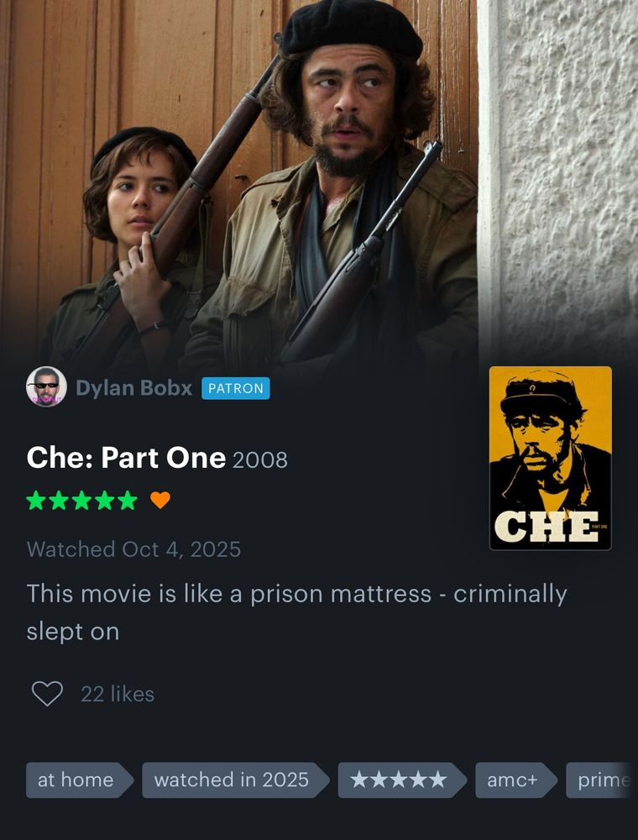The width and height of the screenshot is (638, 840).
Task: Click the orange heart liked icon
Action: point(160,500)
